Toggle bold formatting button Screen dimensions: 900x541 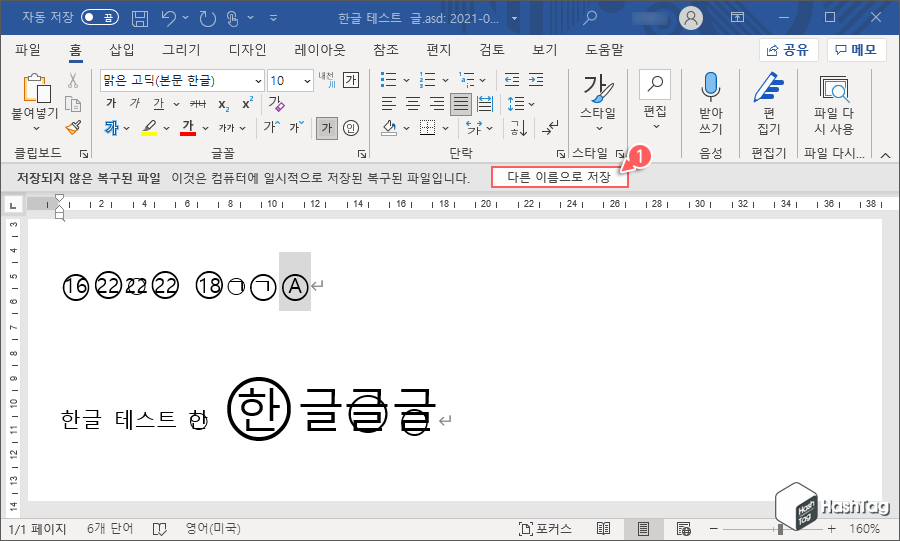tap(111, 103)
